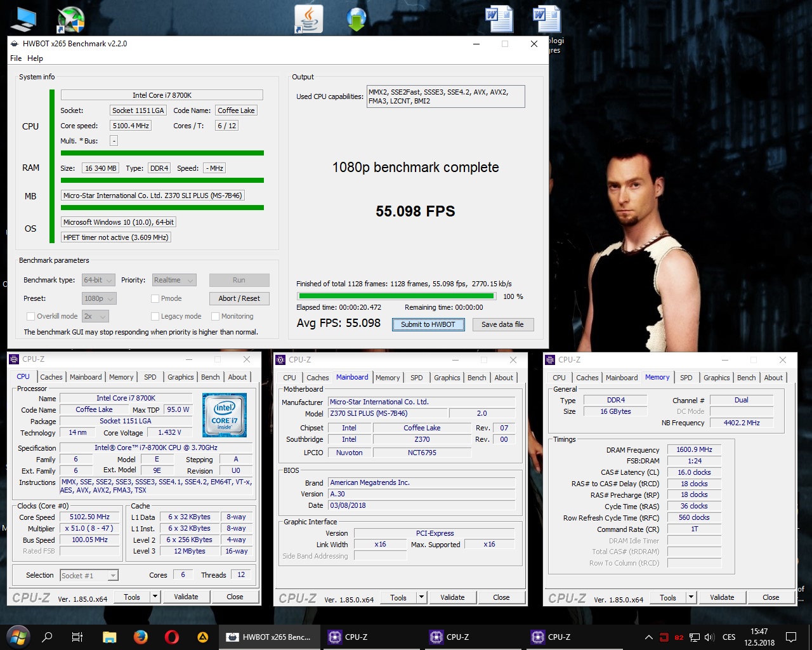Toggle the Pmode checkbox
Screen dimensions: 812x650
[155, 298]
